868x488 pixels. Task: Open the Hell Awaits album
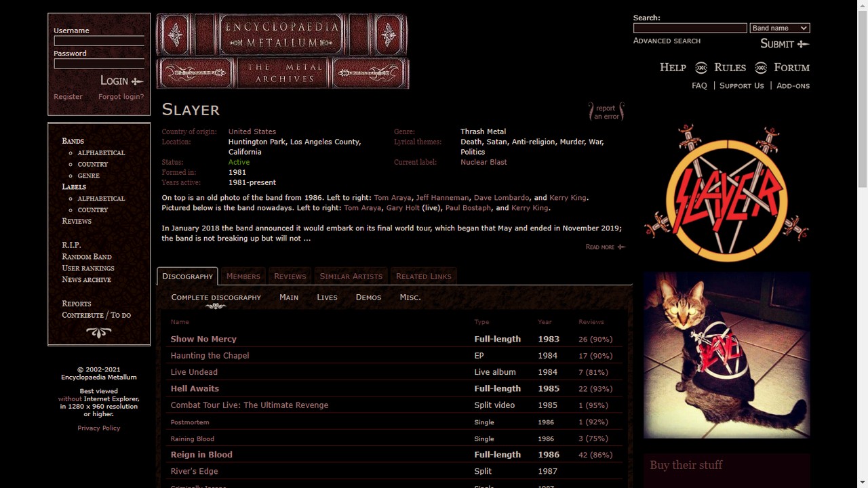click(x=195, y=388)
